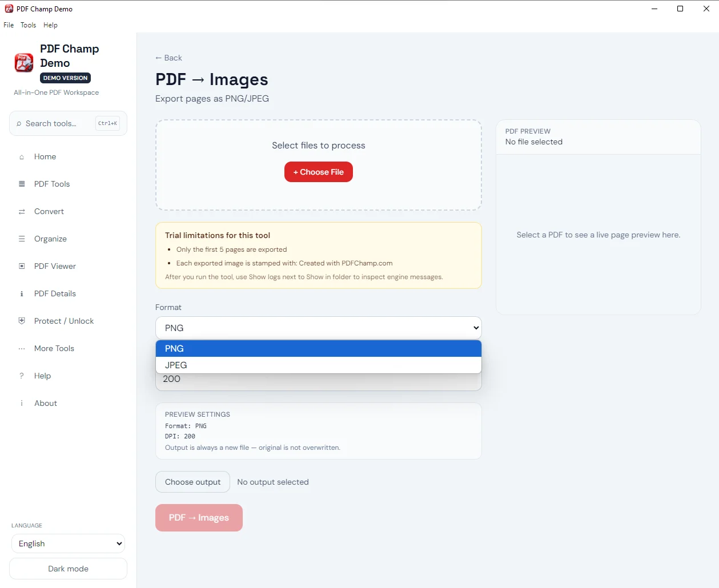Click the More Tools ellipsis icon
The height and width of the screenshot is (588, 719).
point(22,349)
